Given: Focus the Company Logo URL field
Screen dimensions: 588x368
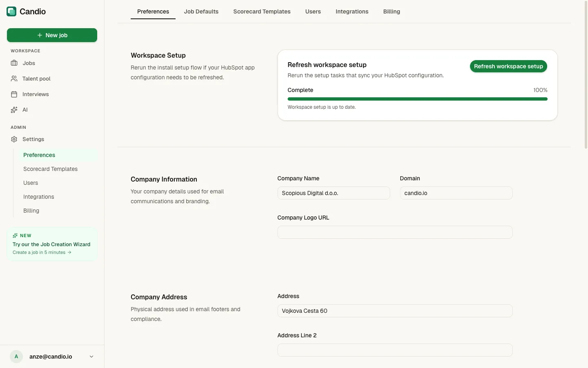Looking at the screenshot, I should tap(395, 232).
